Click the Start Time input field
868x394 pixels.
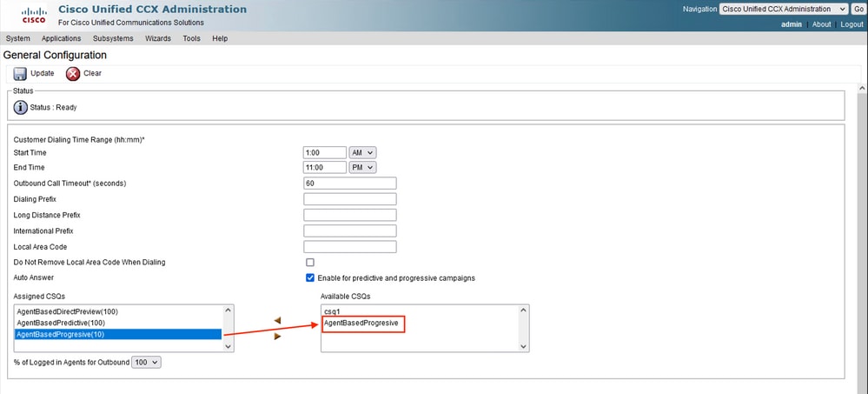point(325,152)
